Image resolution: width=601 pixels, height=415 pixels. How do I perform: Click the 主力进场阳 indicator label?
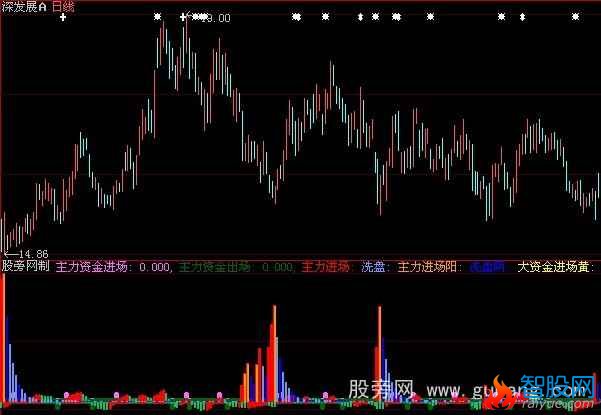click(x=427, y=266)
